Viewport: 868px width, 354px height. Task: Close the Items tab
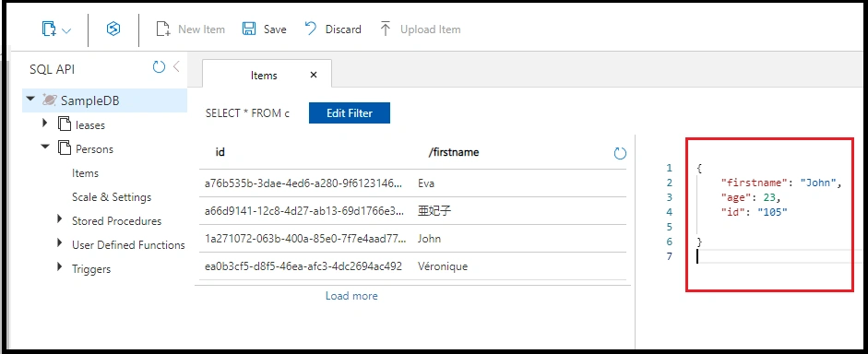point(314,75)
